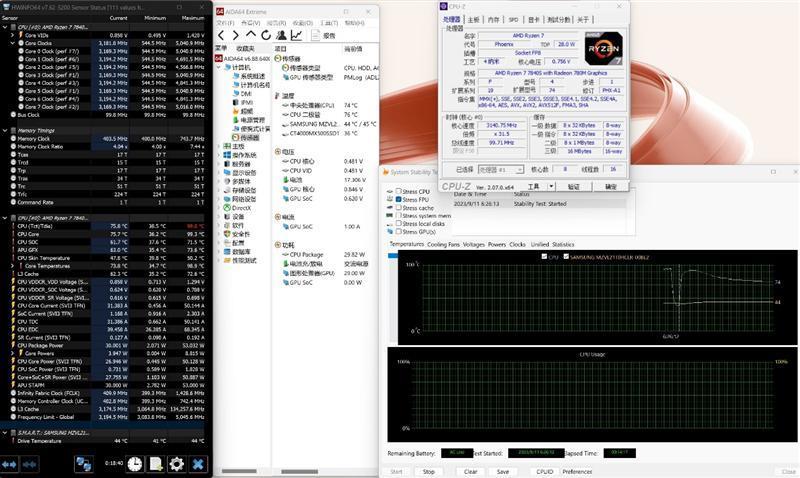Click the HWiNFO clock reset timer icon
This screenshot has width=800, height=478.
pyautogui.click(x=135, y=464)
